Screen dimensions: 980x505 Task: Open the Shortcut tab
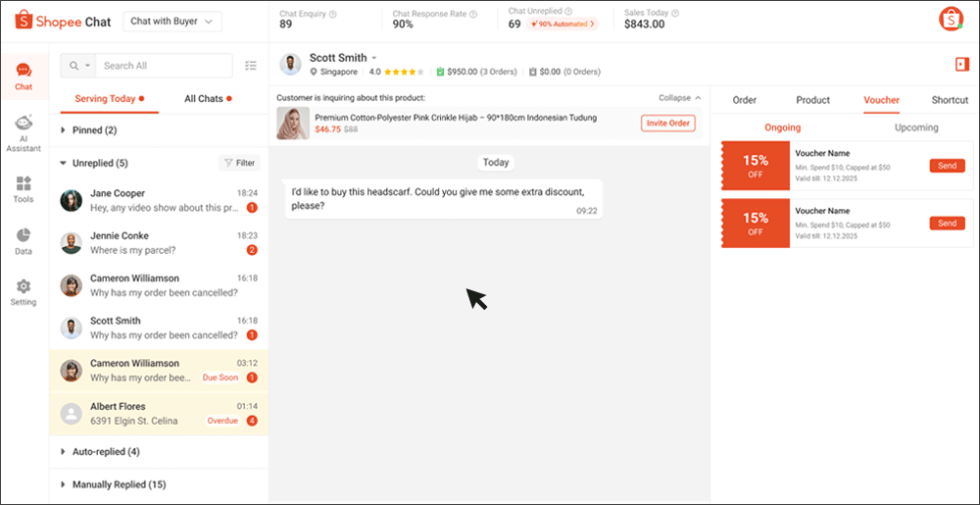(x=950, y=100)
